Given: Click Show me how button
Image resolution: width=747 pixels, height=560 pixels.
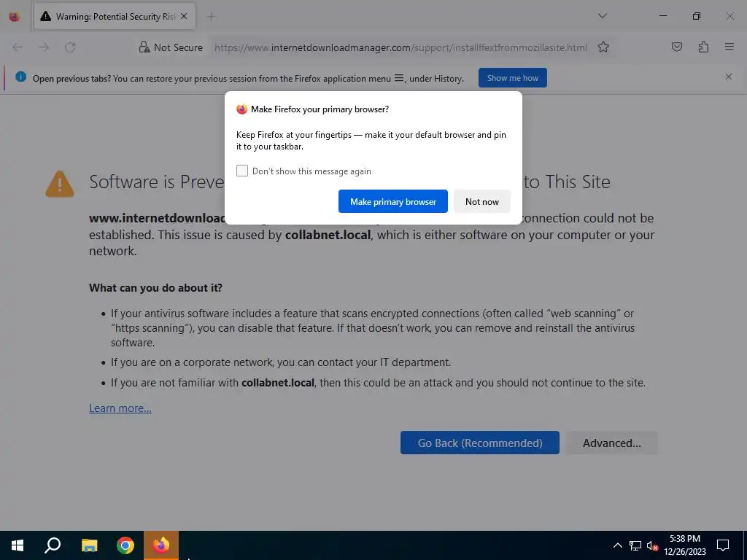Looking at the screenshot, I should (x=513, y=78).
